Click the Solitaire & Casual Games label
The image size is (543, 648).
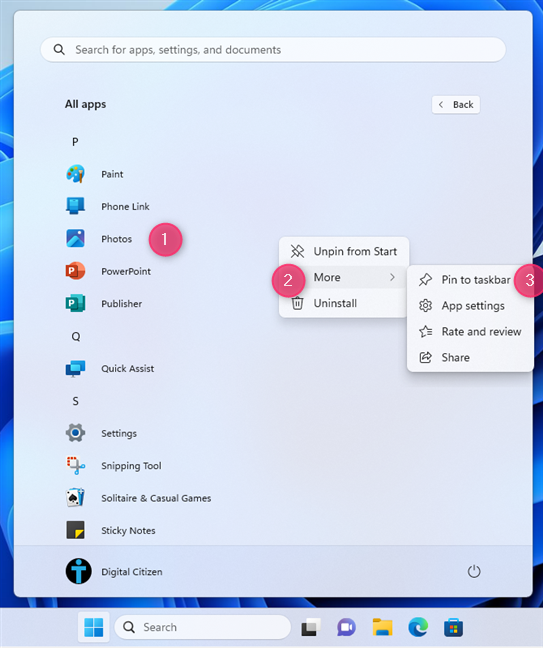click(x=156, y=498)
